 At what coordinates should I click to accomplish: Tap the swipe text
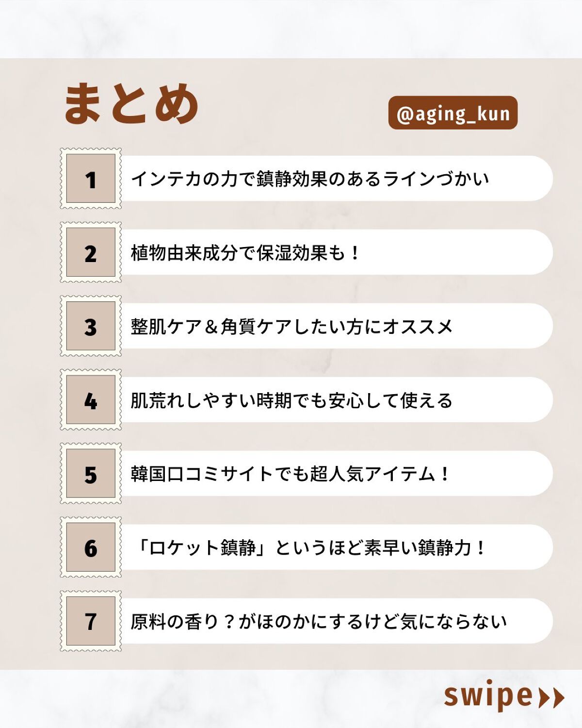point(488,696)
